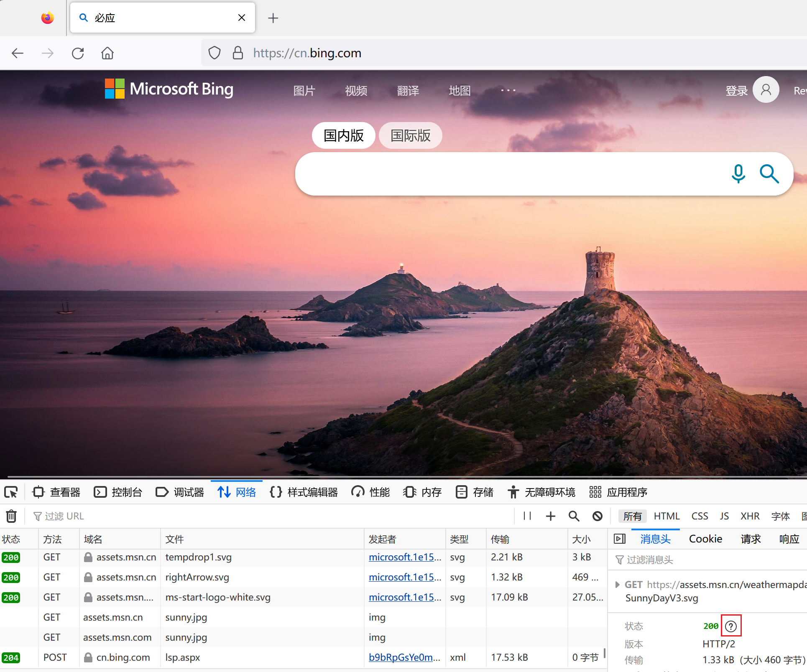Filter requests by XHR type

click(x=750, y=516)
